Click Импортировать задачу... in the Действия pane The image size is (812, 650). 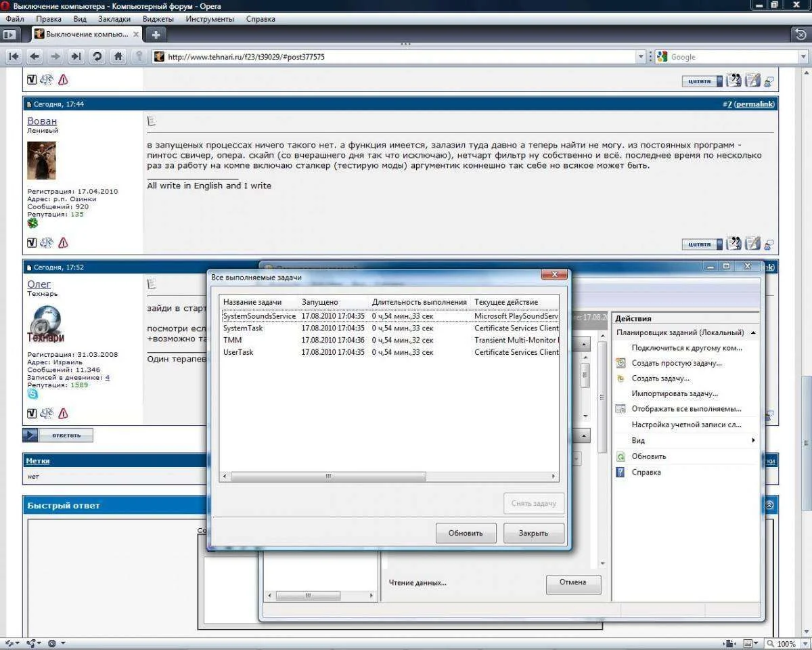(675, 393)
